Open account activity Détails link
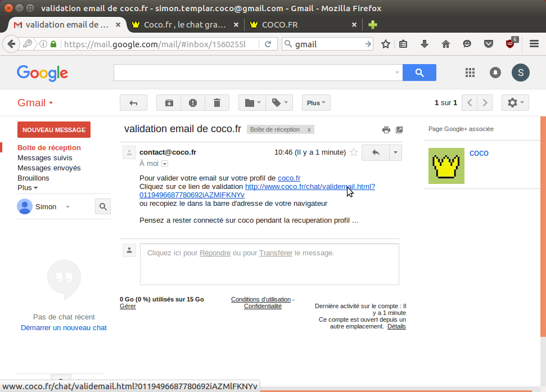Image resolution: width=546 pixels, height=392 pixels. coord(396,326)
